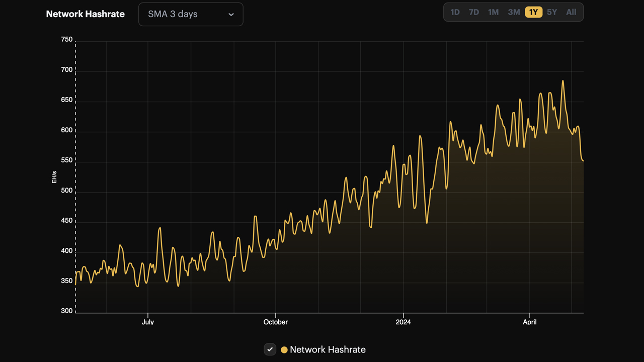The image size is (644, 362).
Task: Show All historical data
Action: [x=571, y=12]
